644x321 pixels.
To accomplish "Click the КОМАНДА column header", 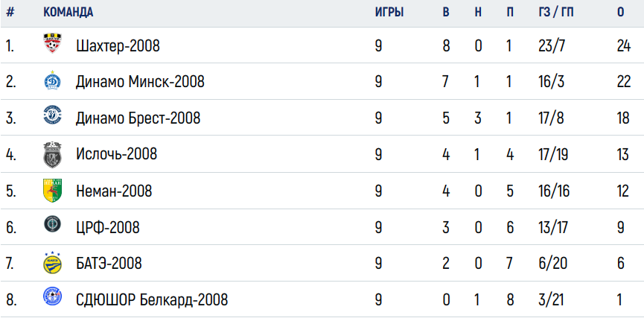I will [x=68, y=13].
